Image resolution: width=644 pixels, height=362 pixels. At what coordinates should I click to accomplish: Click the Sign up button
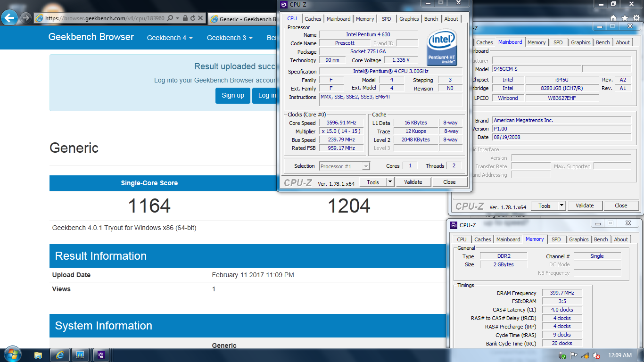tap(233, 95)
